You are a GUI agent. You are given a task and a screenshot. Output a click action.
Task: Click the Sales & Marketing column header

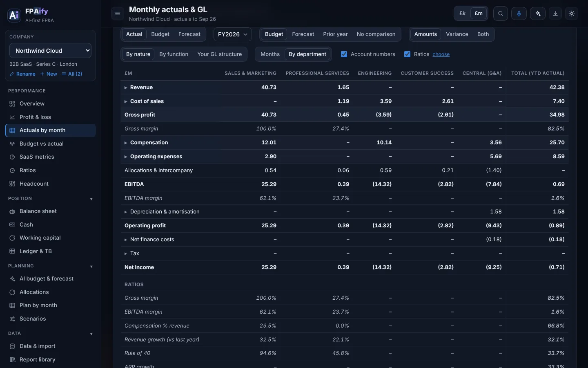(x=250, y=73)
